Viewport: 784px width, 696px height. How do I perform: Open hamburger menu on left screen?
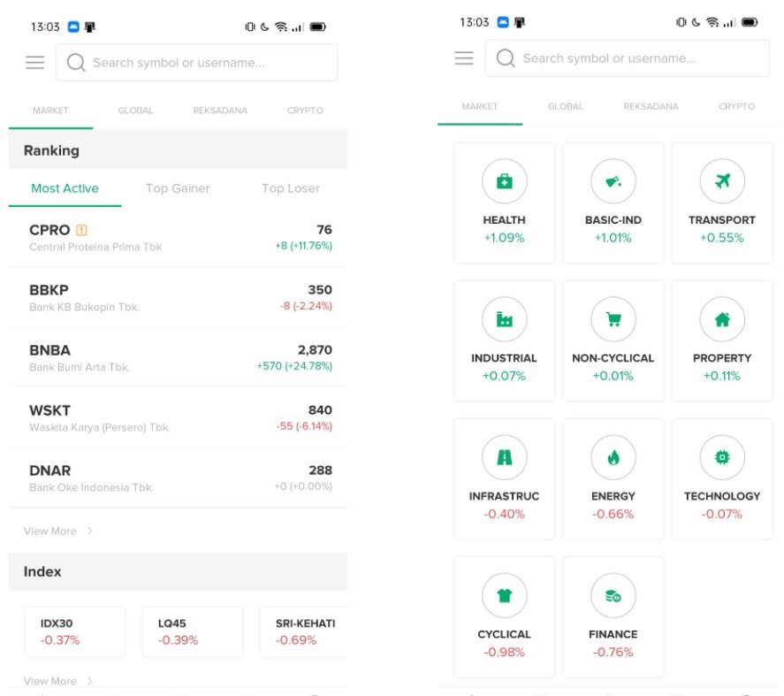(35, 63)
